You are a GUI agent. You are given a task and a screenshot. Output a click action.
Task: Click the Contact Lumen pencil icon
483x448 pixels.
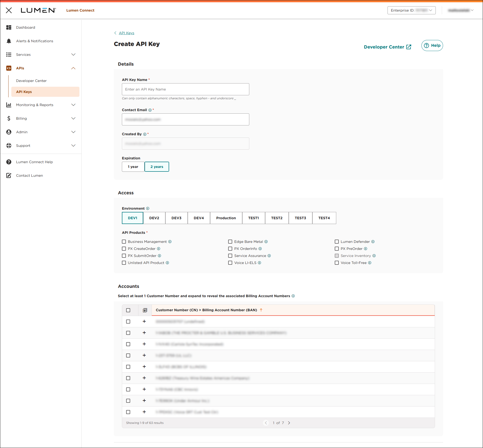(x=9, y=175)
